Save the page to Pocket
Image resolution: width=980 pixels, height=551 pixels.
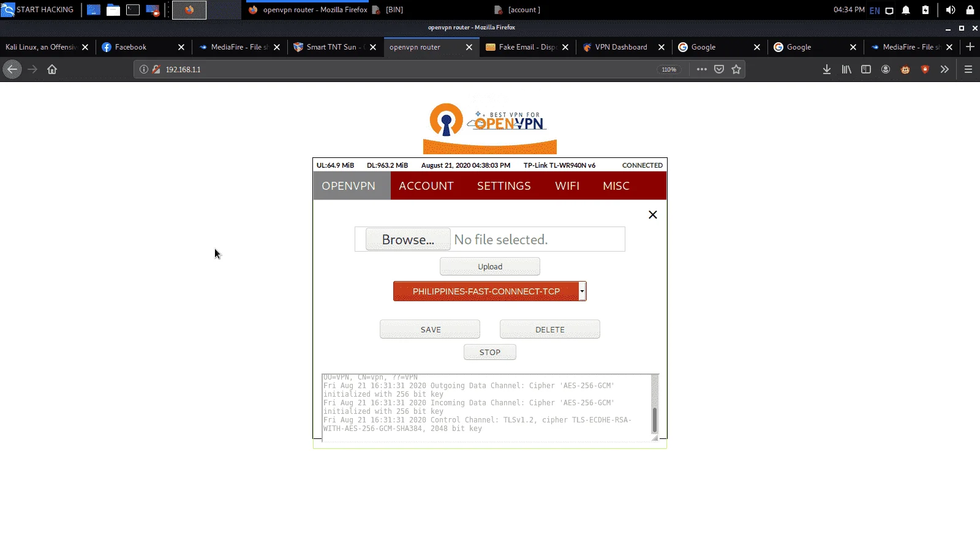pos(719,69)
